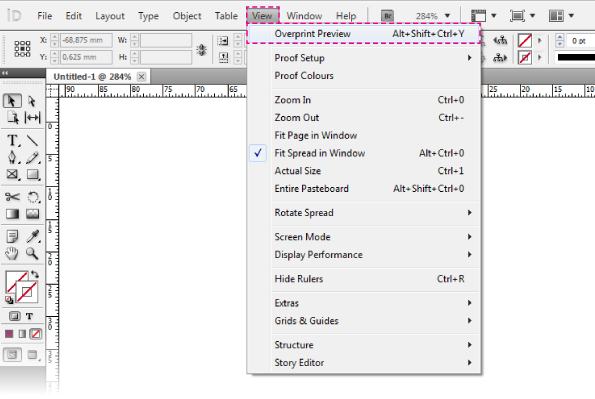Expand the Display Performance submenu

coord(363,255)
